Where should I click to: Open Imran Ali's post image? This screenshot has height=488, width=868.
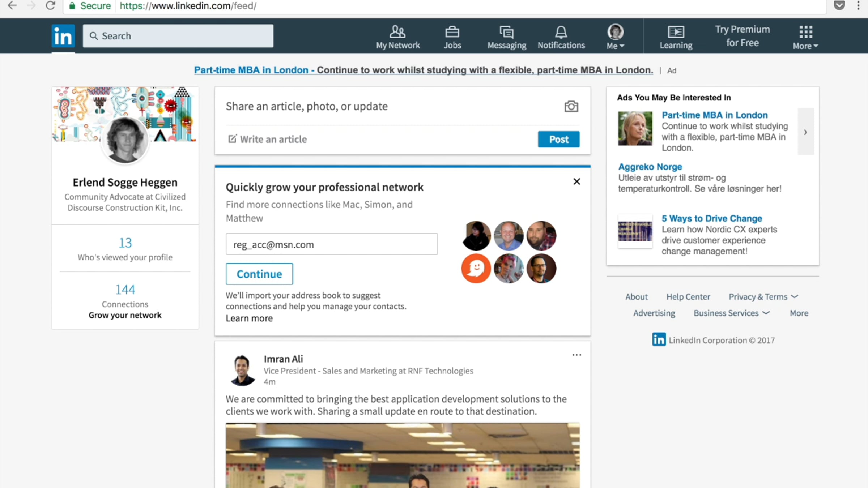403,455
